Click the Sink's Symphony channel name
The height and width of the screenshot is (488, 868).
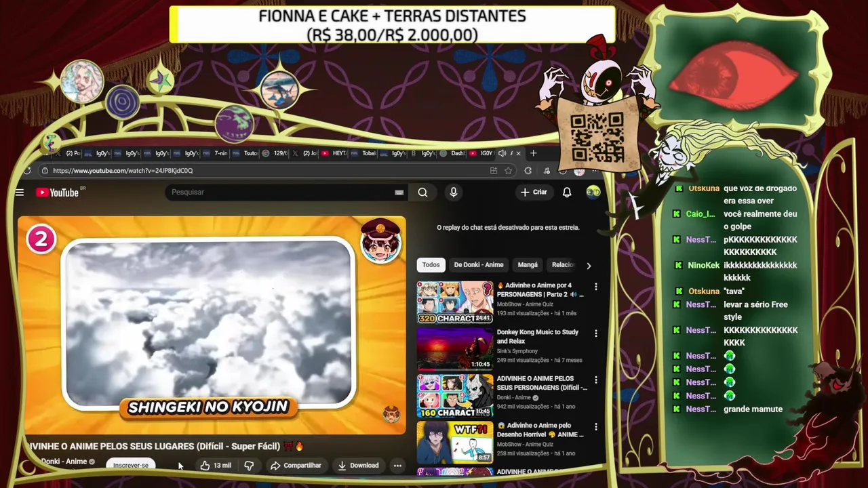click(x=517, y=351)
